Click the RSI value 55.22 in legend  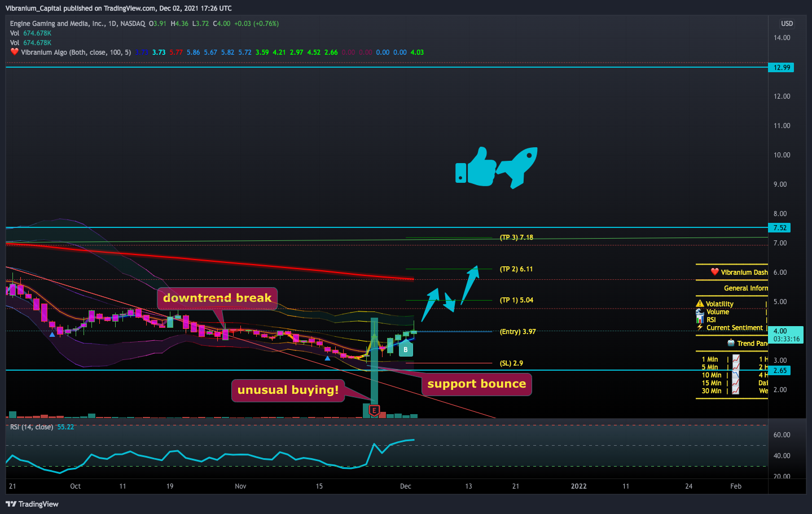(65, 427)
